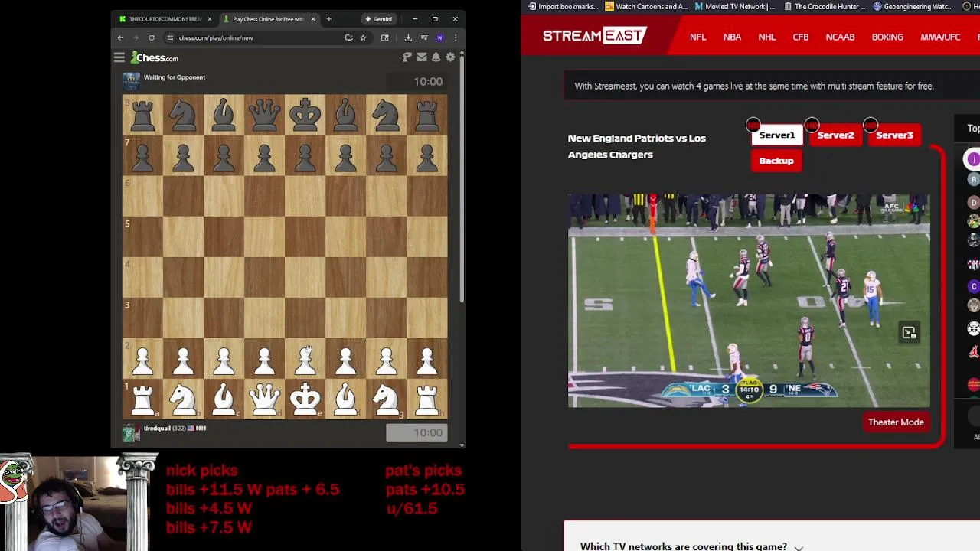Switch to Backup stream
Image resolution: width=980 pixels, height=551 pixels.
tap(776, 161)
